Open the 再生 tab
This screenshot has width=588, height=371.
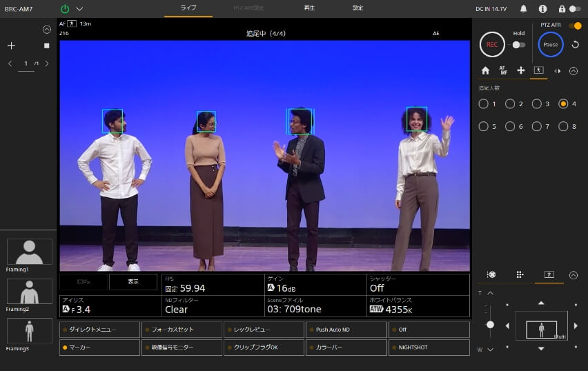tap(309, 8)
